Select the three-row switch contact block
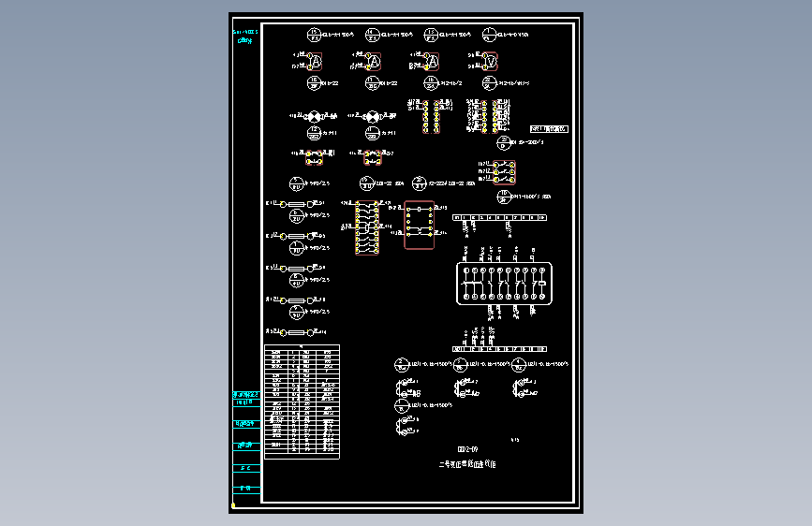The width and height of the screenshot is (812, 526). [504, 172]
